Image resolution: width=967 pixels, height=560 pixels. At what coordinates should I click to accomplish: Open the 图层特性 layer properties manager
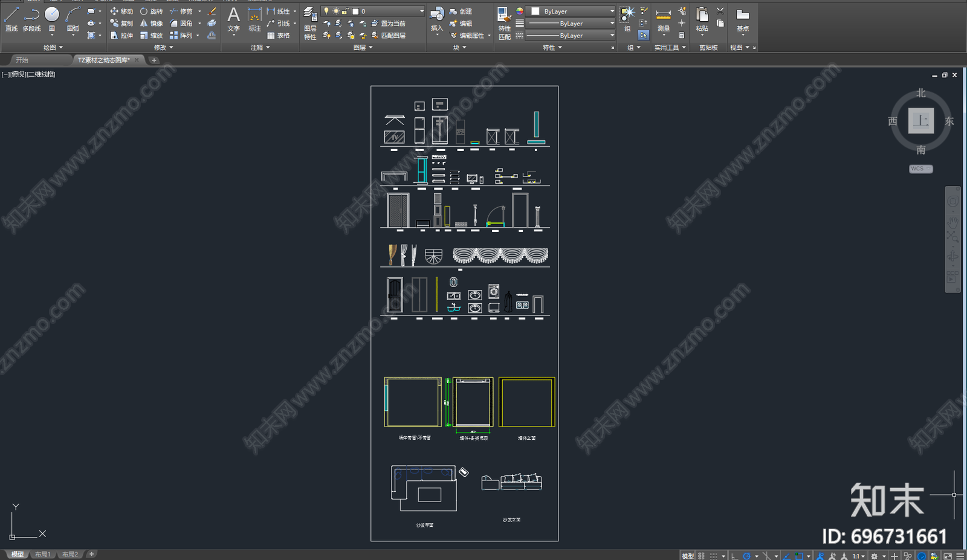click(310, 23)
